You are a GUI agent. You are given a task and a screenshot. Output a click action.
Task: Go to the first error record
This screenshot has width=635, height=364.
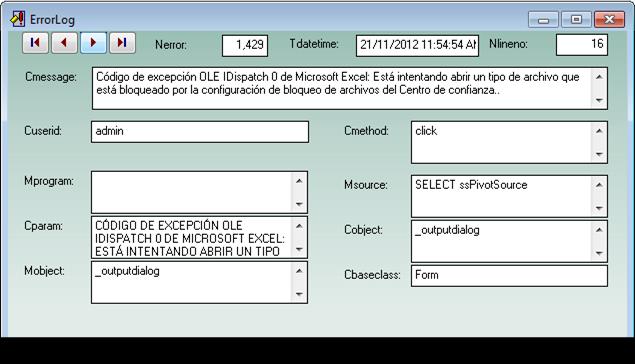[x=35, y=43]
